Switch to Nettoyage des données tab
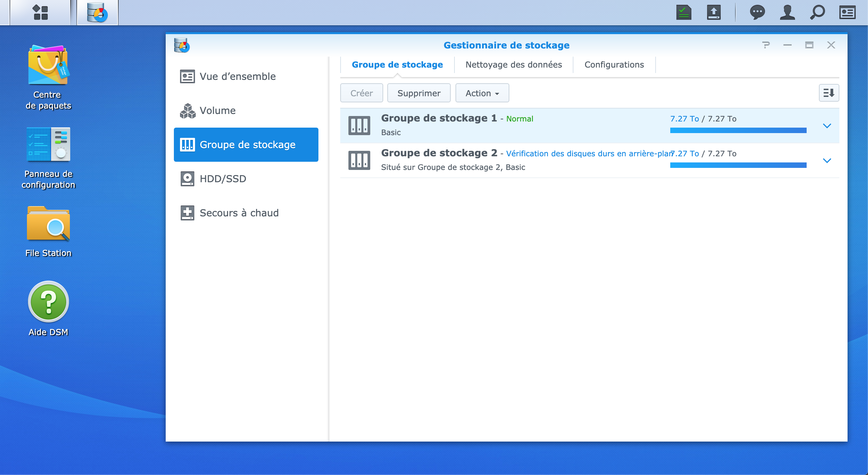The height and width of the screenshot is (475, 868). click(x=513, y=65)
